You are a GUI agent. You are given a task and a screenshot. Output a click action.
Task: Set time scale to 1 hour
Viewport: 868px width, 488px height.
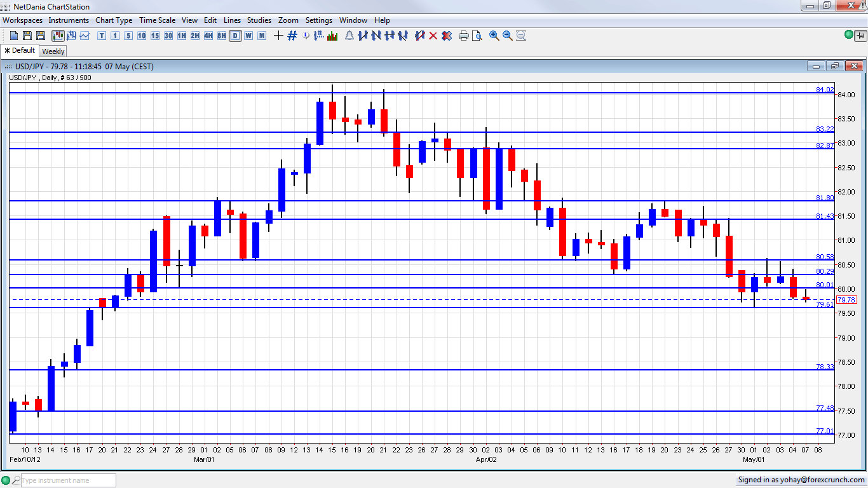tap(182, 36)
